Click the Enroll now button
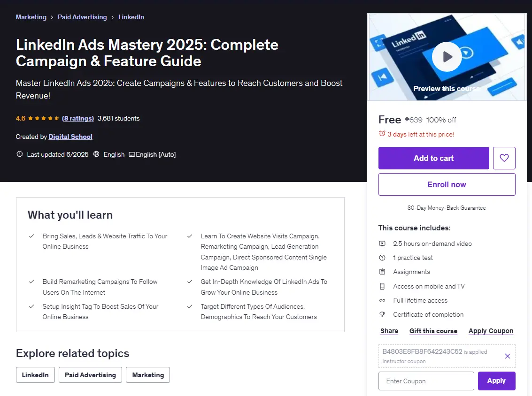This screenshot has height=396, width=532. click(447, 184)
